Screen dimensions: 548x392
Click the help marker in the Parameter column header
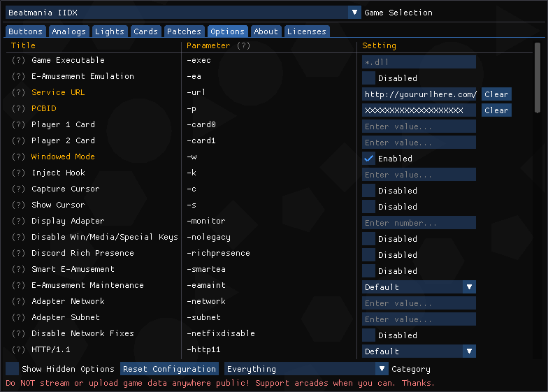(243, 45)
